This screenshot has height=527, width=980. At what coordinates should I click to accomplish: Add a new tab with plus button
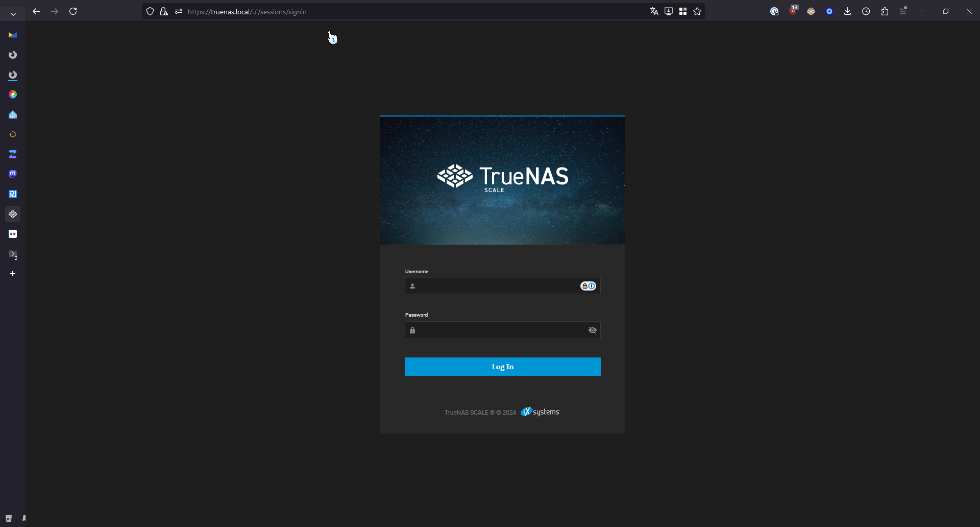[13, 274]
